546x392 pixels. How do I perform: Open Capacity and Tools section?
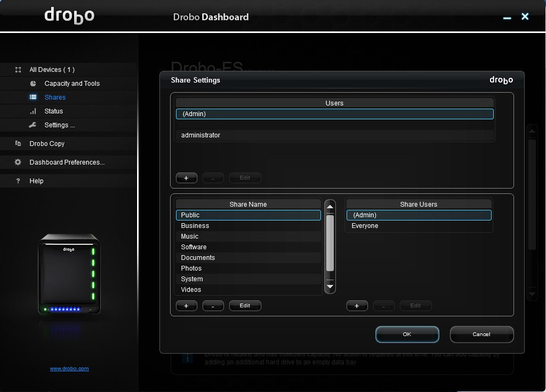click(x=72, y=84)
